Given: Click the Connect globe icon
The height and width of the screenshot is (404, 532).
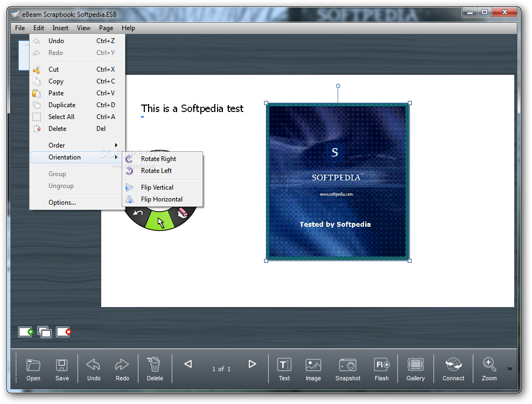Looking at the screenshot, I should point(453,365).
